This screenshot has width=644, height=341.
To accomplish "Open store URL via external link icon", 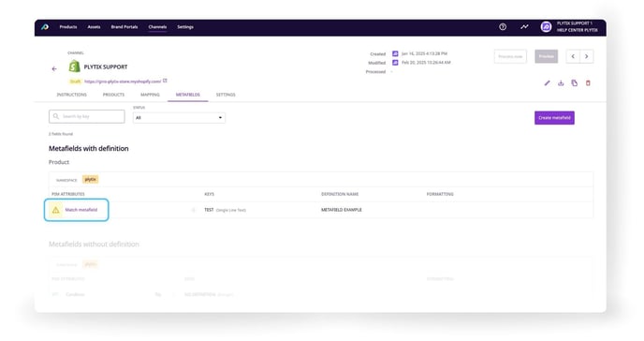I will click(x=165, y=81).
